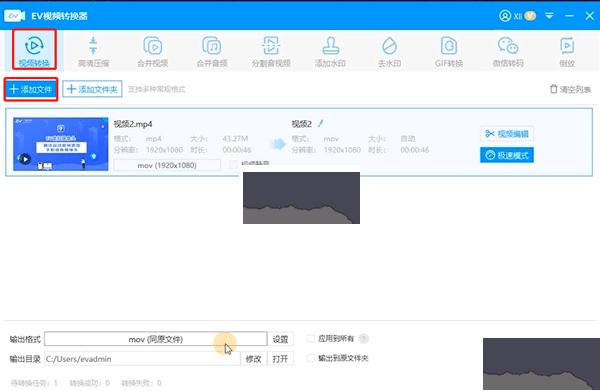Click the file name 视频2.mp4

click(133, 124)
